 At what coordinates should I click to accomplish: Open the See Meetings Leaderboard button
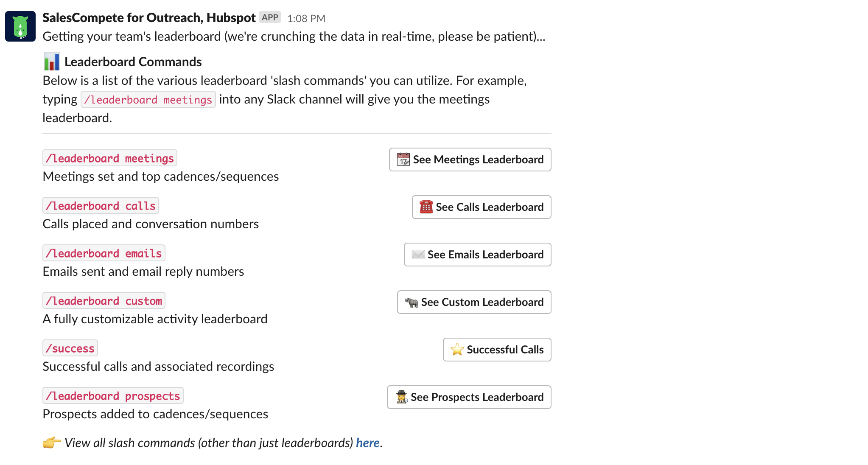[470, 160]
